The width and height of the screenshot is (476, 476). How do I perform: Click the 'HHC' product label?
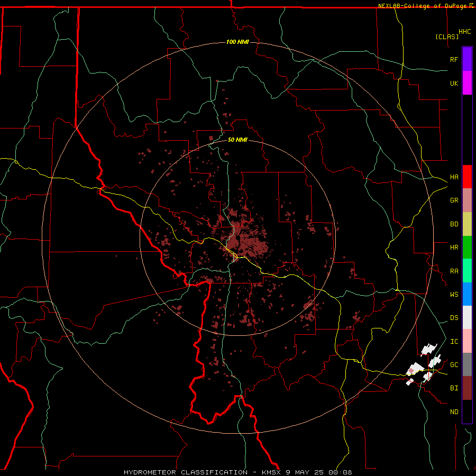[464, 32]
